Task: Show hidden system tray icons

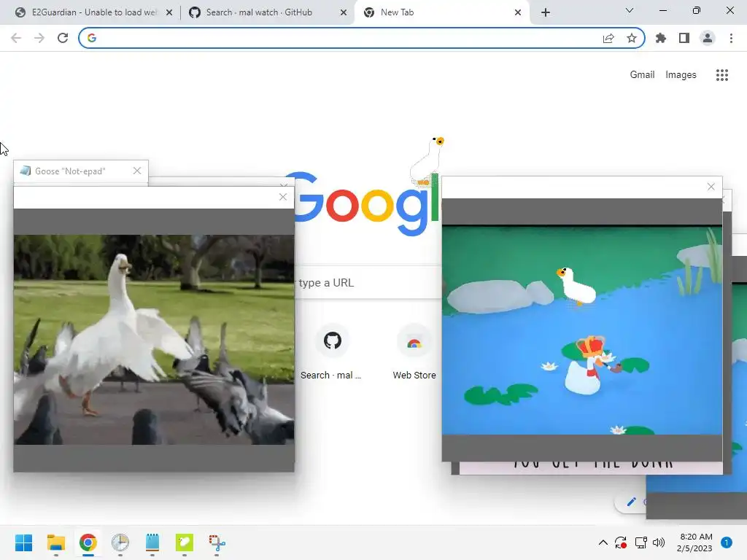Action: (x=603, y=542)
